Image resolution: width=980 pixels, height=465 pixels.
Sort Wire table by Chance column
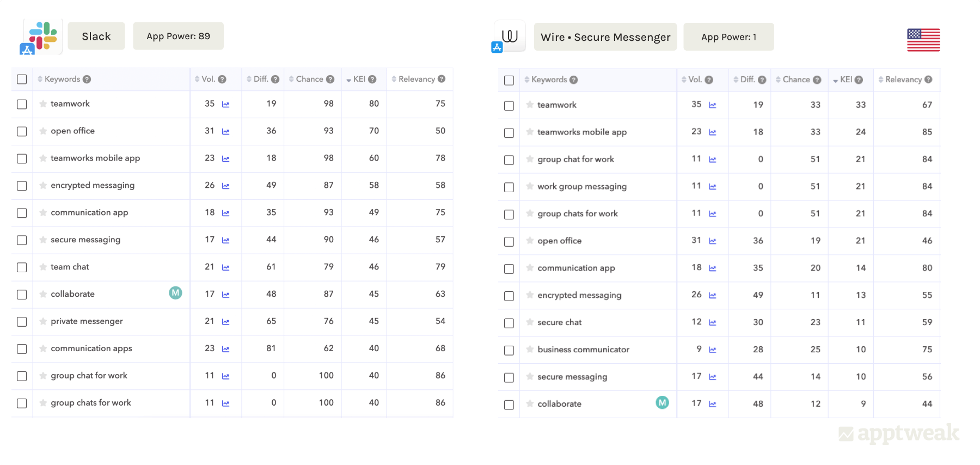tap(795, 80)
